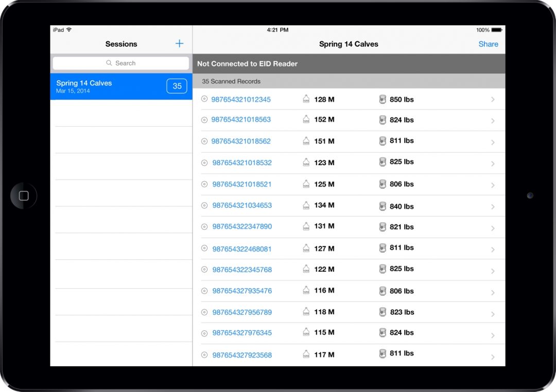Click the EID tag icon beside 987654321012345
This screenshot has width=556, height=392.
click(x=204, y=99)
